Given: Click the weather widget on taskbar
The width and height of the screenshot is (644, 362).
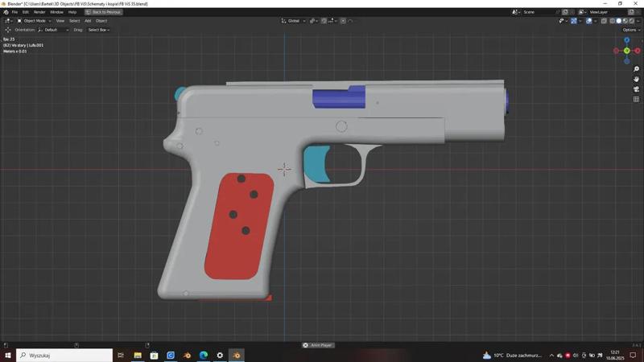Looking at the screenshot, I should tap(512, 356).
